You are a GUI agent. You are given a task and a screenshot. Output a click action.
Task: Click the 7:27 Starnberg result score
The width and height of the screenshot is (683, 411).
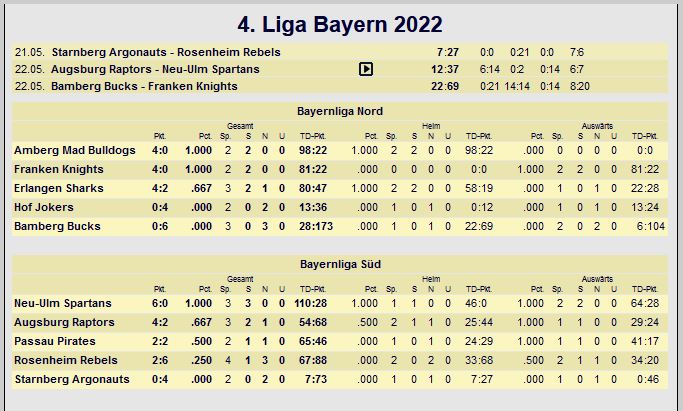[447, 52]
